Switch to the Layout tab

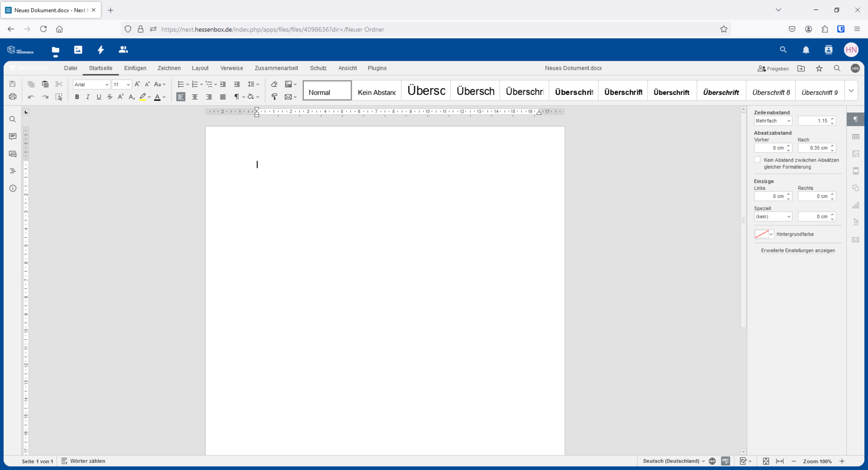coord(200,68)
